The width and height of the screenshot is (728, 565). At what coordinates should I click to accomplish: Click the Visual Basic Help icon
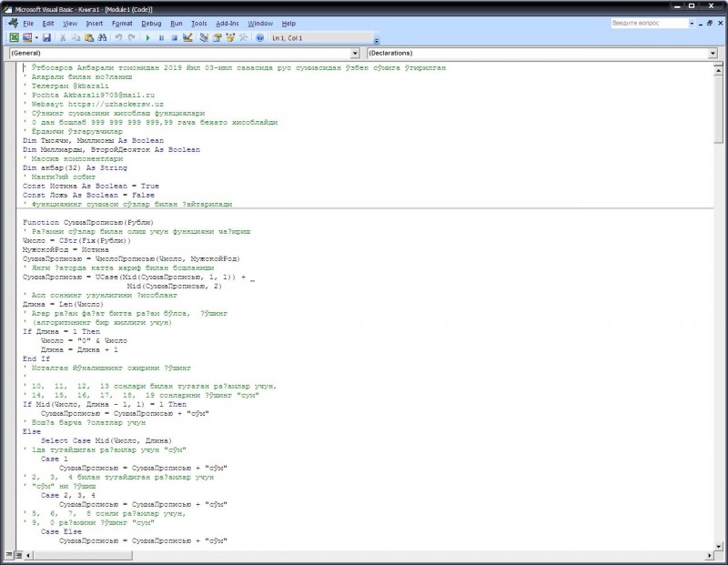260,38
